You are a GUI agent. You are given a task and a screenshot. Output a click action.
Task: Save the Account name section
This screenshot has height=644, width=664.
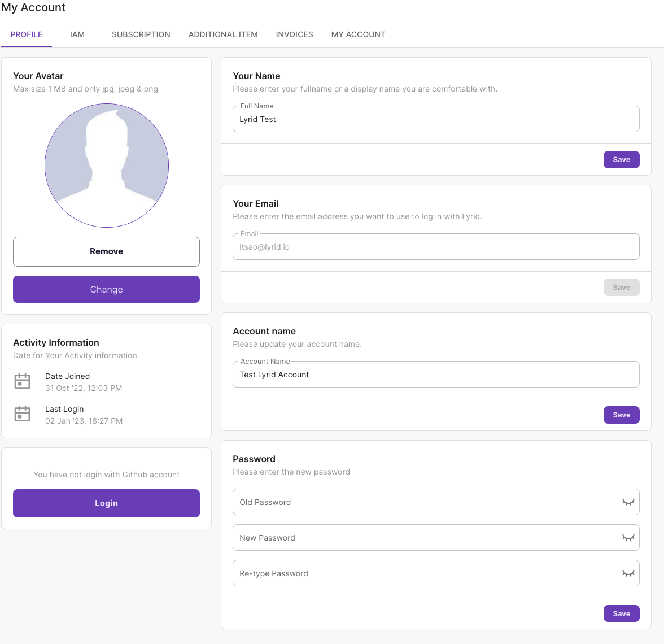(x=621, y=415)
